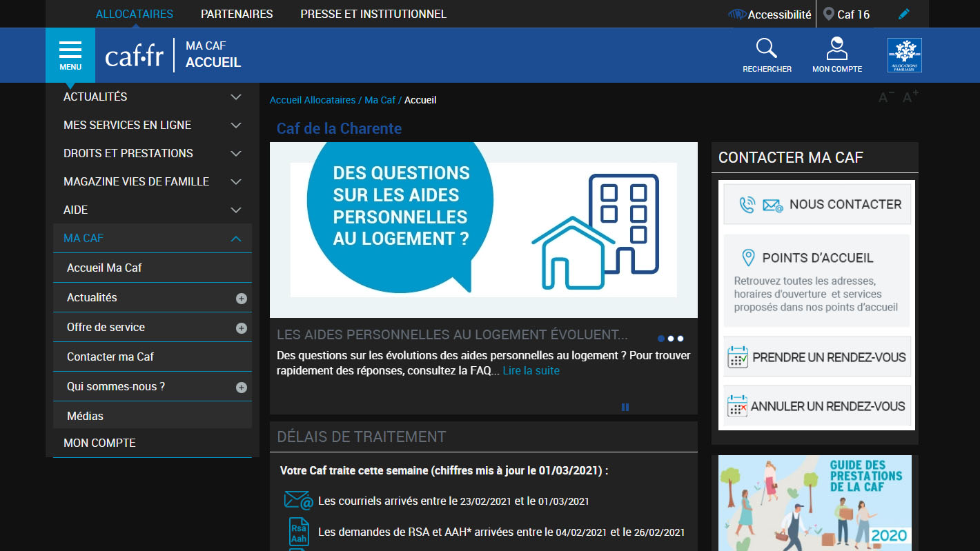Click the Caf 16 location label
Viewport: 980px width, 551px height.
point(853,14)
